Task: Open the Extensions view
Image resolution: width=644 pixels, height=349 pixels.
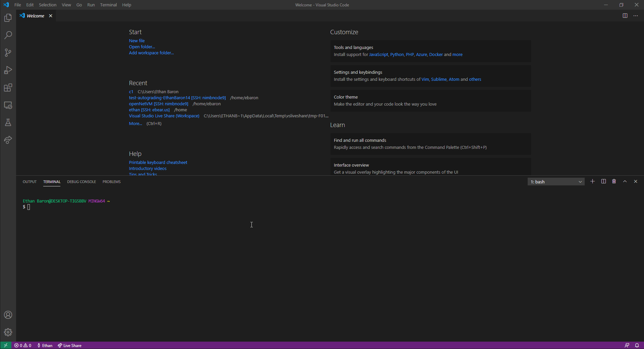Action: (x=8, y=88)
